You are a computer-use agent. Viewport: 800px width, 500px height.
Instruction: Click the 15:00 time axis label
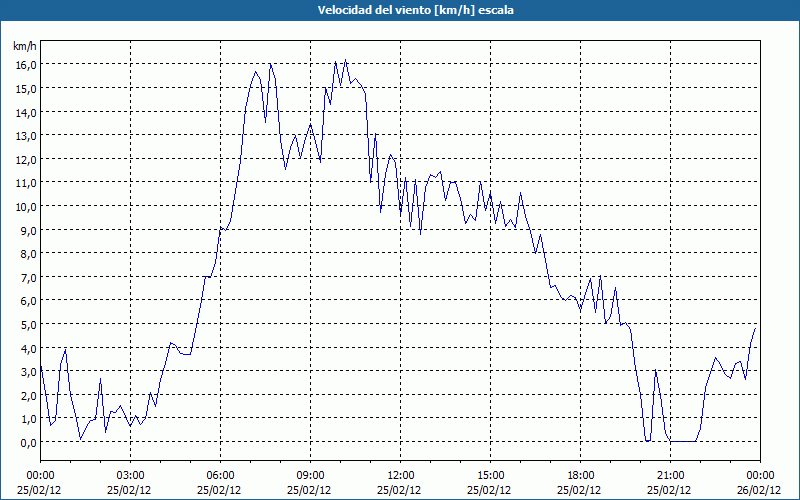490,476
